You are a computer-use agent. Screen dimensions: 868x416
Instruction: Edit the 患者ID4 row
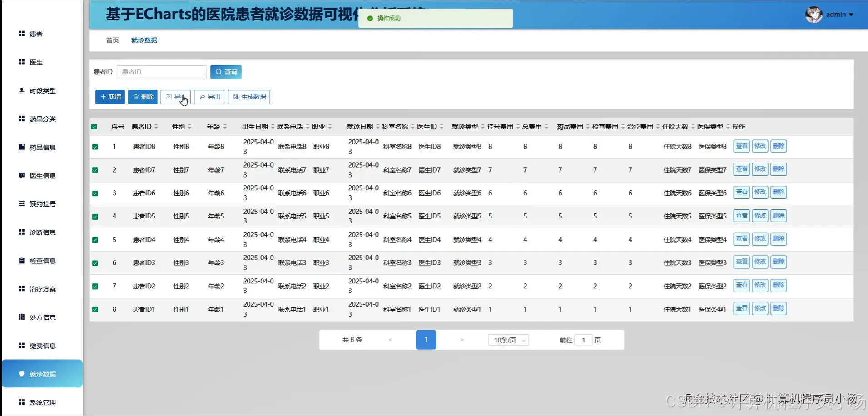click(x=760, y=239)
